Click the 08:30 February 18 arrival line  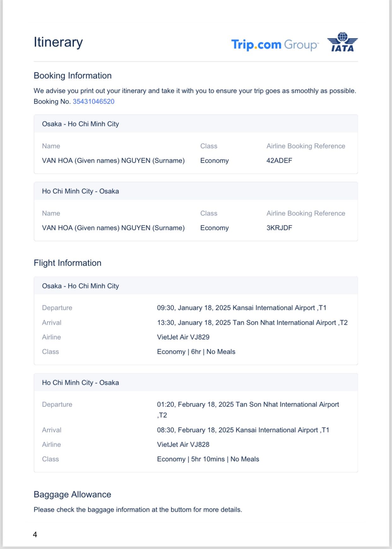243,430
